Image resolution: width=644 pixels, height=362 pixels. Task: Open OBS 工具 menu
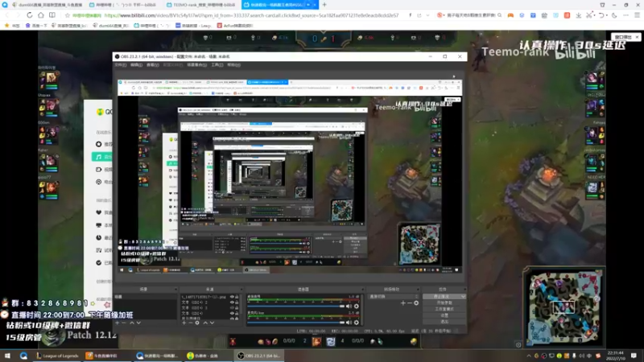(217, 65)
